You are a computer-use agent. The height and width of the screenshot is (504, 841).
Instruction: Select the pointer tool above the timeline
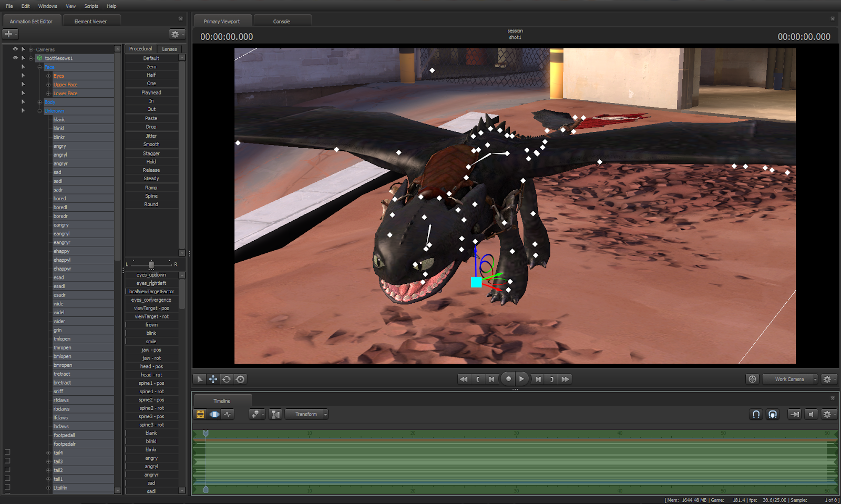(x=199, y=379)
